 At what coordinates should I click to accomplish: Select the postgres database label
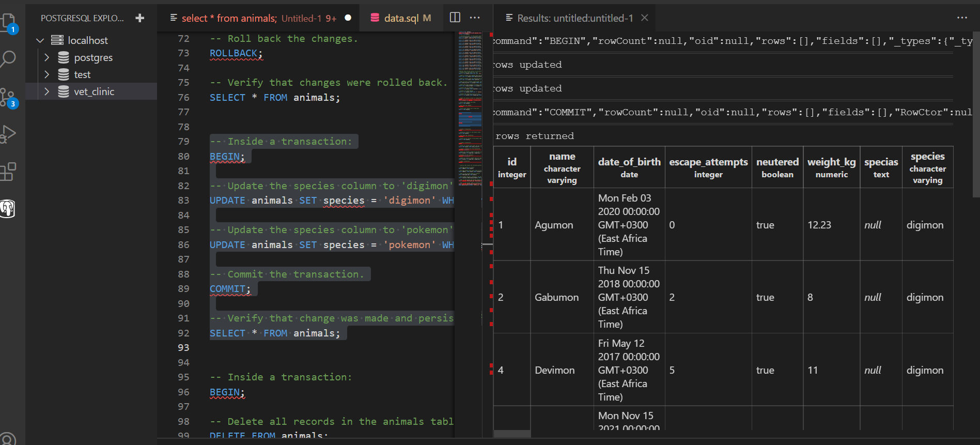click(x=93, y=57)
